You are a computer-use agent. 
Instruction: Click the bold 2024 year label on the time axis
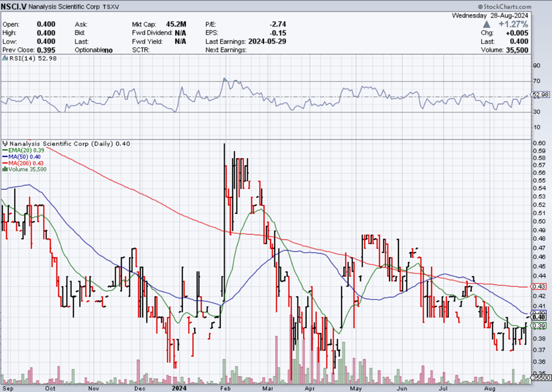click(x=179, y=388)
